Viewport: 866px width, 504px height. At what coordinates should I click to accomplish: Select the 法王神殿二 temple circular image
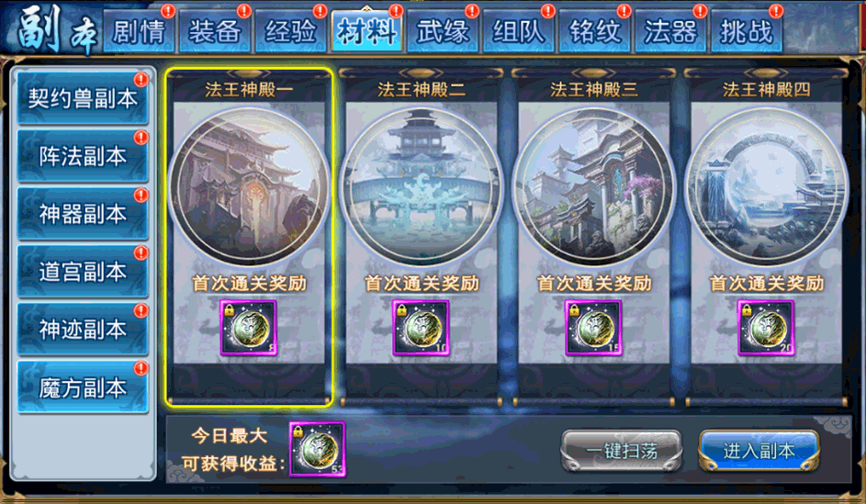[421, 186]
